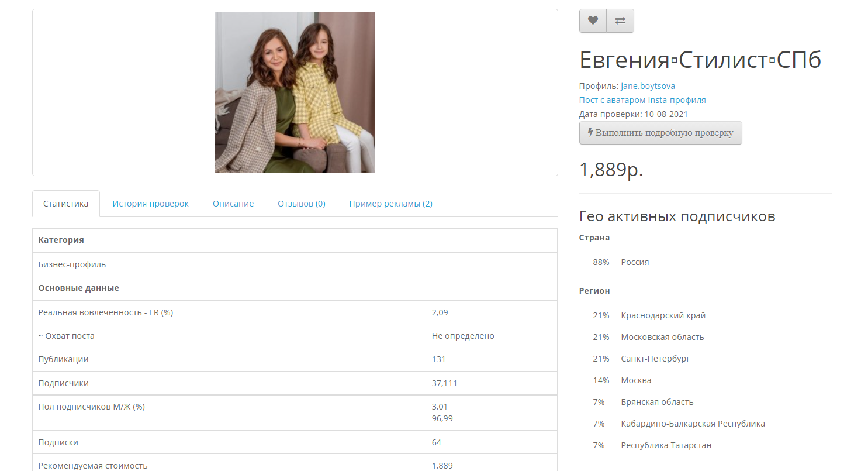Click the profile photo of woman and girl

click(x=295, y=92)
